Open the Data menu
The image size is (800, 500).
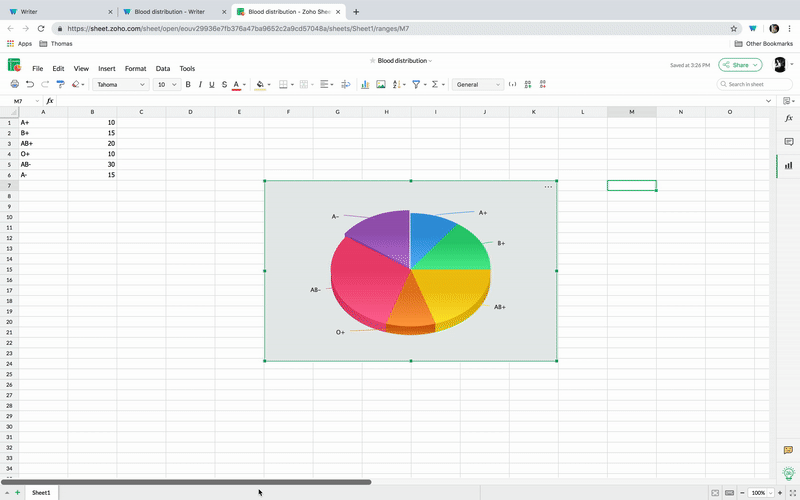[162, 69]
